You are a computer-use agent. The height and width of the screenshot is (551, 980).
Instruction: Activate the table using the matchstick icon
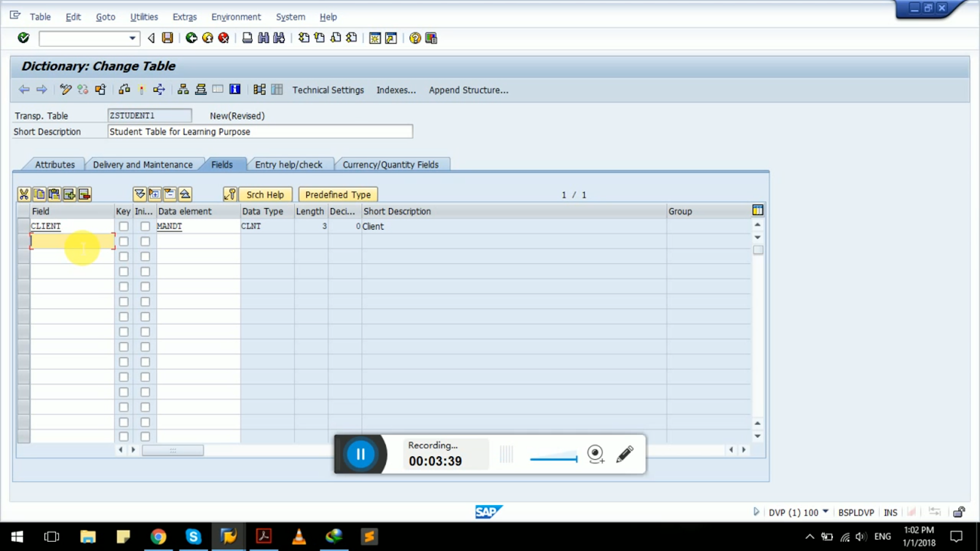141,89
